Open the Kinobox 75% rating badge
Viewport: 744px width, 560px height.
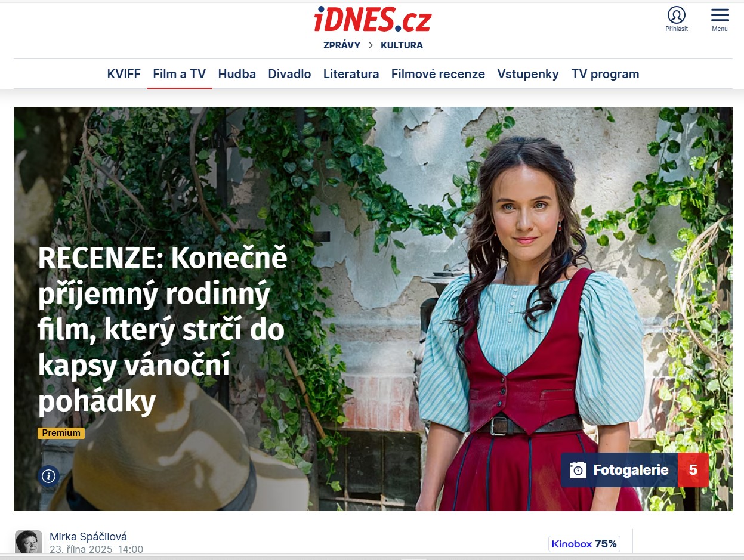pyautogui.click(x=584, y=544)
